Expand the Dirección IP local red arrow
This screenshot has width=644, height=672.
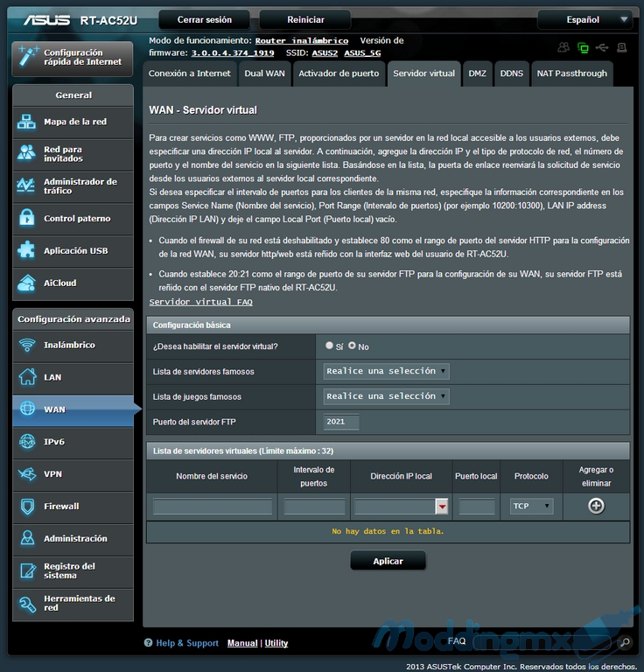pos(442,507)
